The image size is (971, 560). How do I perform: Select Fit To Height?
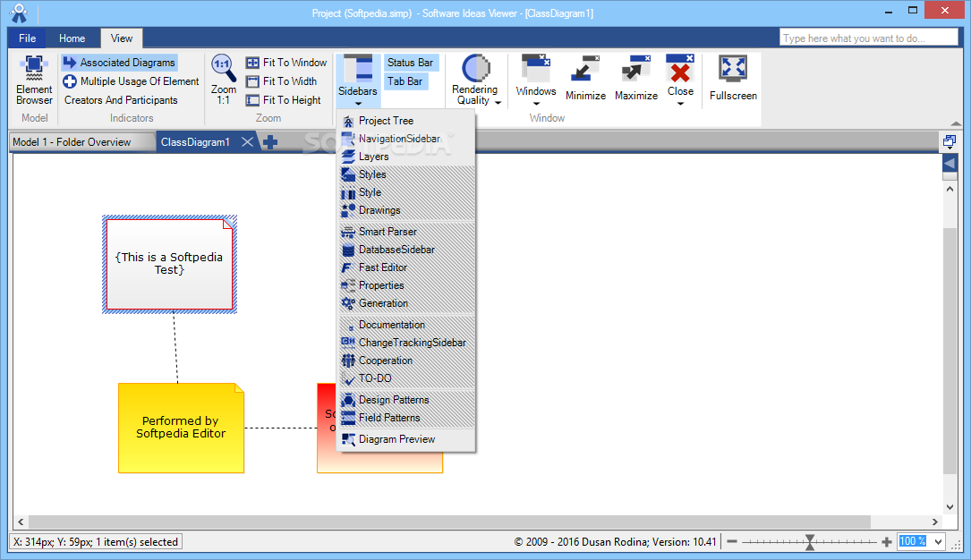(x=284, y=99)
